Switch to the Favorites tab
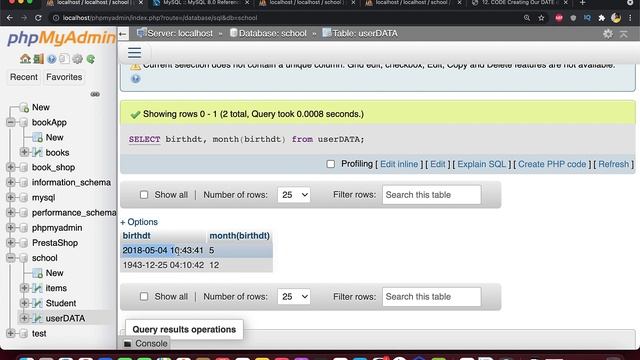 coord(64,77)
